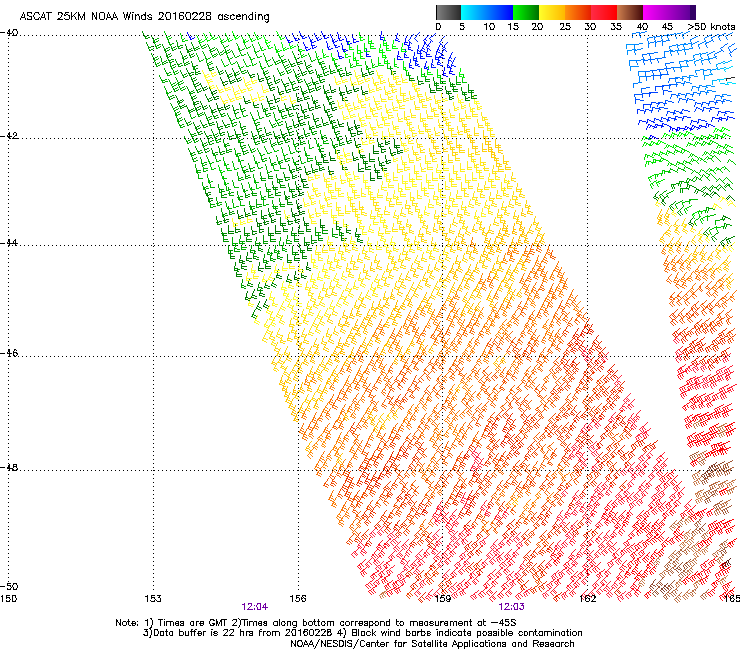Click the orange 25-30 knots legend swatch
The height and width of the screenshot is (650, 740).
coord(577,12)
